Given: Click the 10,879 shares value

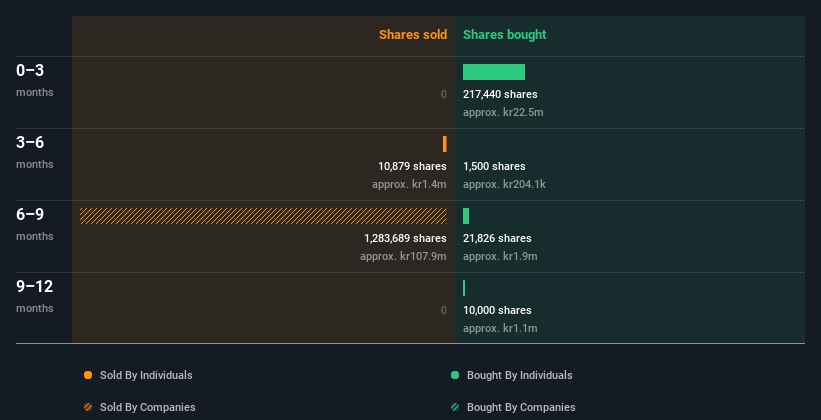Looking at the screenshot, I should tap(413, 167).
